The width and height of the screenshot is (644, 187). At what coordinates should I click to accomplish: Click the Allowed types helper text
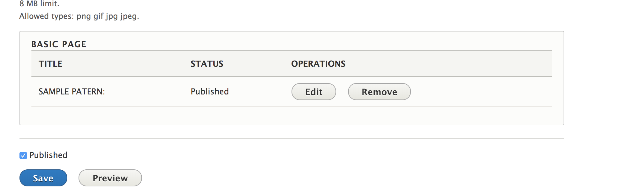pos(79,16)
